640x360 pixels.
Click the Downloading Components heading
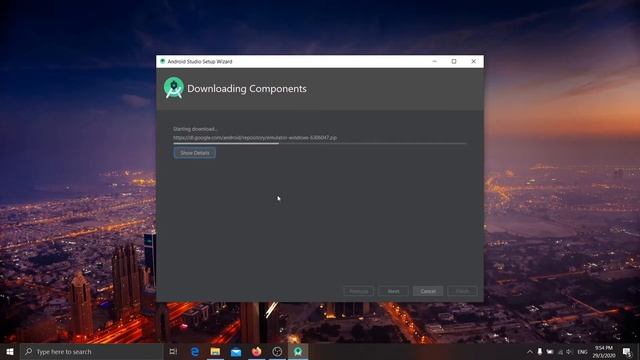tap(247, 89)
